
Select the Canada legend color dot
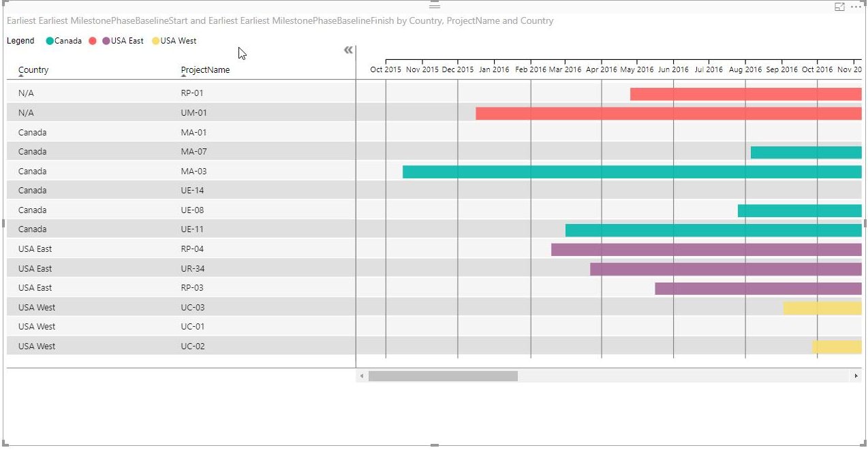pyautogui.click(x=50, y=41)
